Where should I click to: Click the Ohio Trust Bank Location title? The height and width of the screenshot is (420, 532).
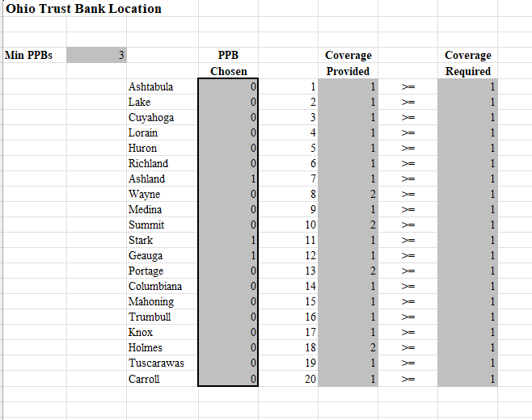pos(83,9)
